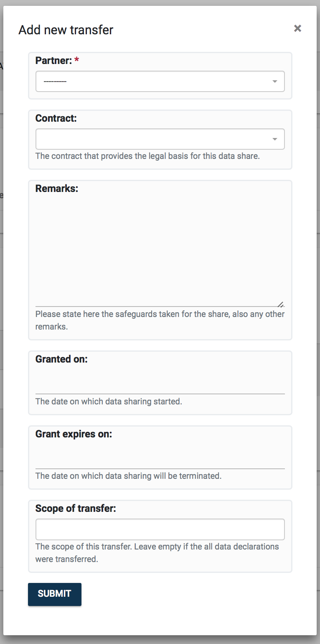Click the Add new transfer heading
The height and width of the screenshot is (644, 320).
click(x=66, y=30)
